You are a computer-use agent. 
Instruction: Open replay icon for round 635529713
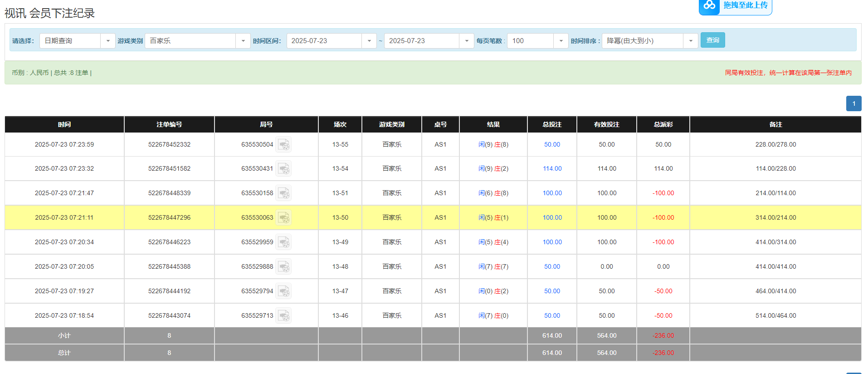(x=284, y=316)
